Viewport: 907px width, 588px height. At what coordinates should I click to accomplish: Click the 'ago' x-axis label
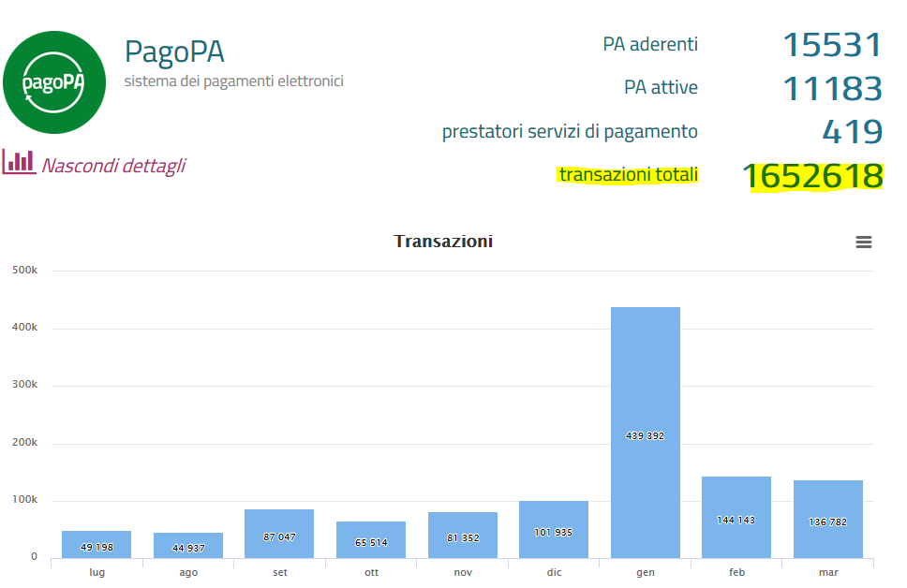(x=188, y=572)
